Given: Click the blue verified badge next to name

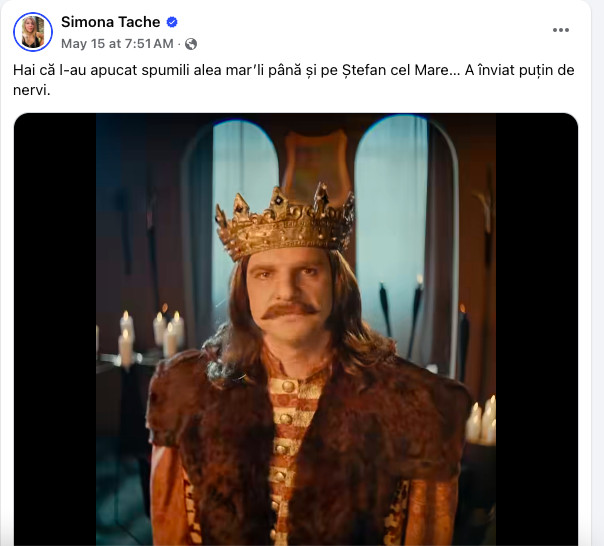Looking at the screenshot, I should 172,22.
